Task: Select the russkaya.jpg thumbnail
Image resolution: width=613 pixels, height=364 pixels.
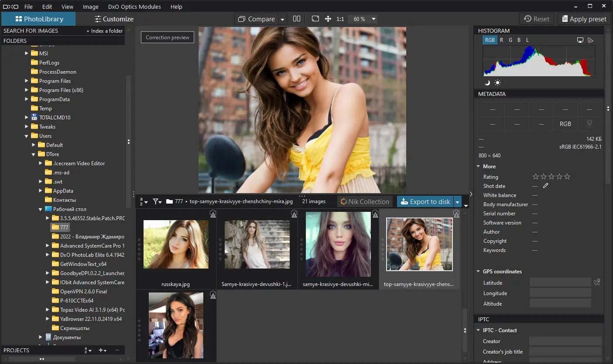Action: pos(176,245)
